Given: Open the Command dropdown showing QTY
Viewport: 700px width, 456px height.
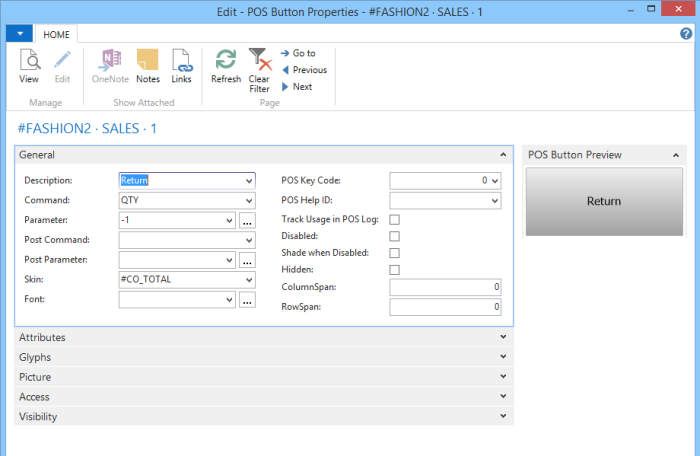Looking at the screenshot, I should coord(248,200).
